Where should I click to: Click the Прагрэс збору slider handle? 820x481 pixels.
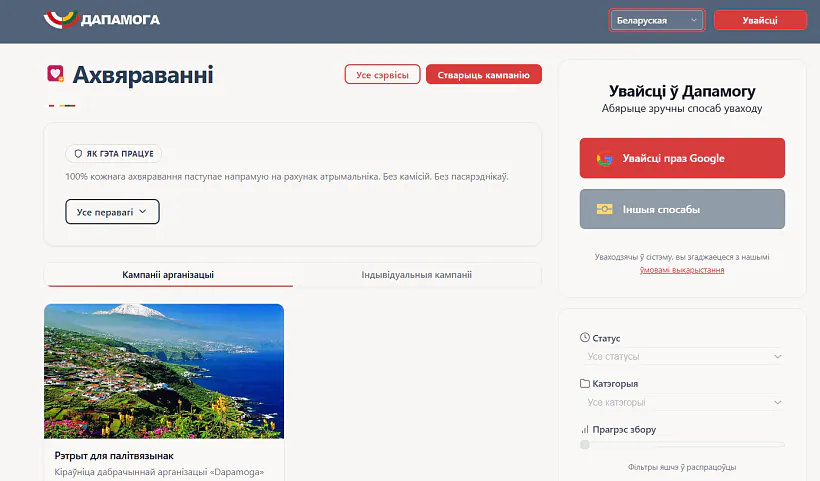coord(585,444)
